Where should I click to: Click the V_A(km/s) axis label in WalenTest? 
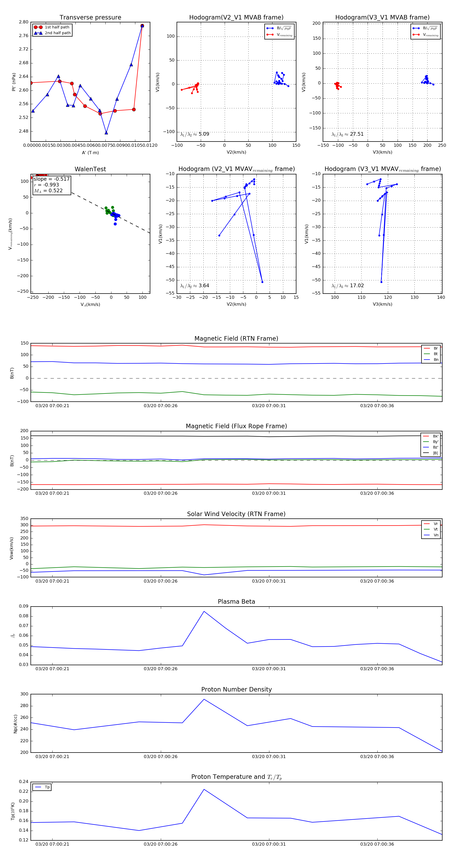tap(90, 305)
